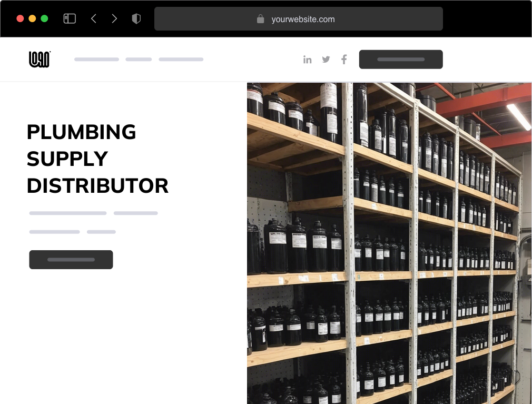This screenshot has width=532, height=404.
Task: Toggle the browser sidebar panel icon
Action: pos(70,19)
